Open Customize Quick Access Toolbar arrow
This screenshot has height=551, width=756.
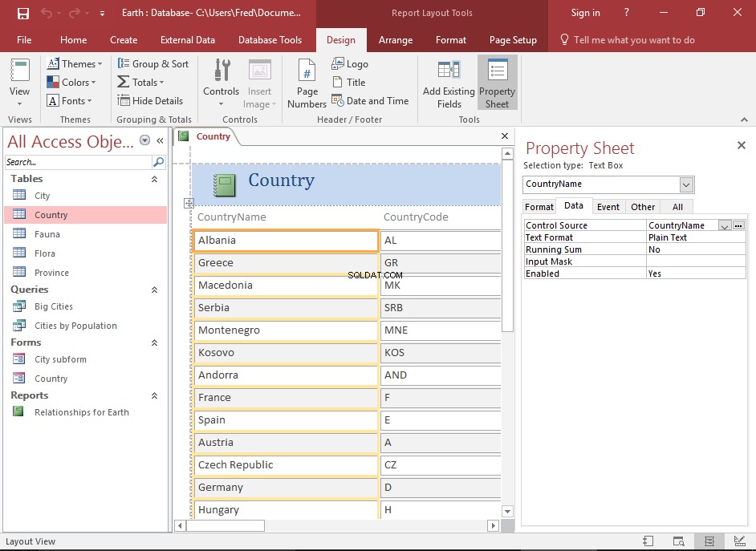pos(102,14)
